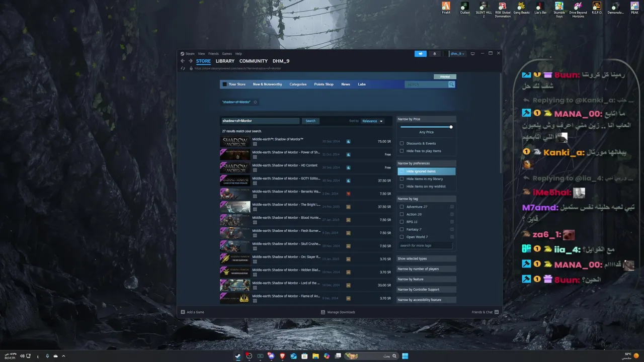Open Steam notifications bell
The height and width of the screenshot is (362, 644).
pos(435,54)
